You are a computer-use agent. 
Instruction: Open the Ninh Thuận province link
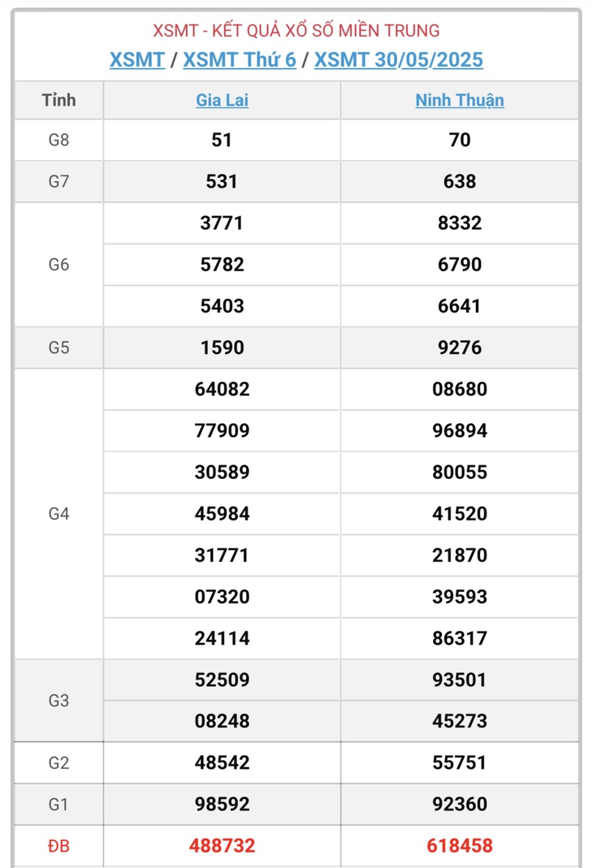coord(460,100)
